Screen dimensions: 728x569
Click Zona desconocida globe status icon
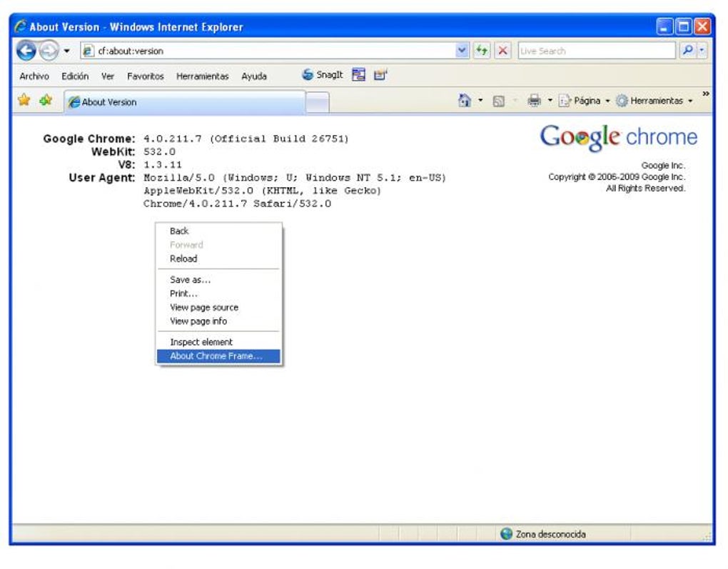(506, 534)
